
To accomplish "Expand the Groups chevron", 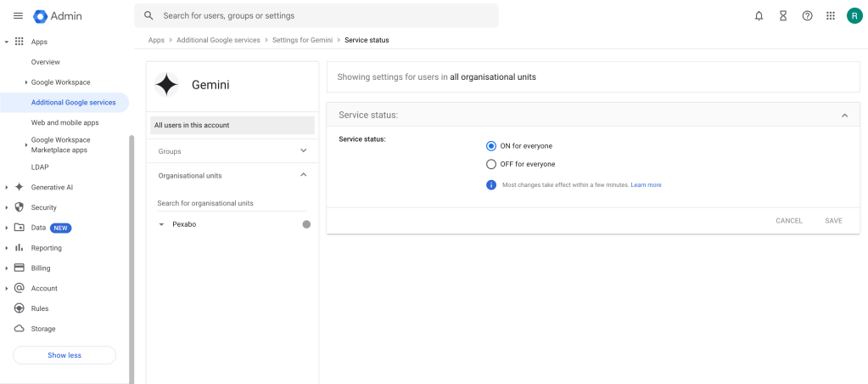I will click(304, 150).
